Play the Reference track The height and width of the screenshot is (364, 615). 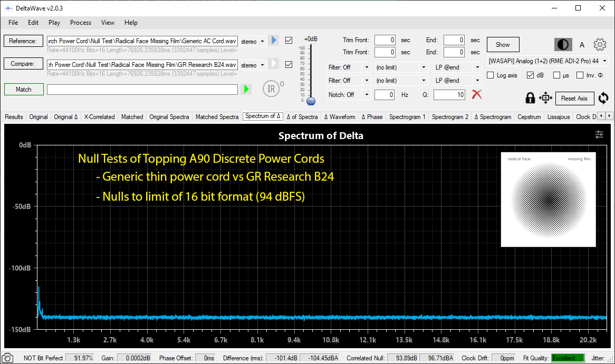(x=274, y=41)
